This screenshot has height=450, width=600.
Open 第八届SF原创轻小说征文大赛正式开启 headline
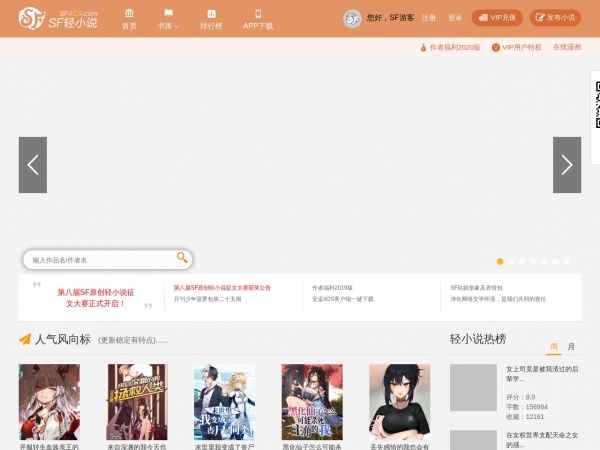point(96,298)
